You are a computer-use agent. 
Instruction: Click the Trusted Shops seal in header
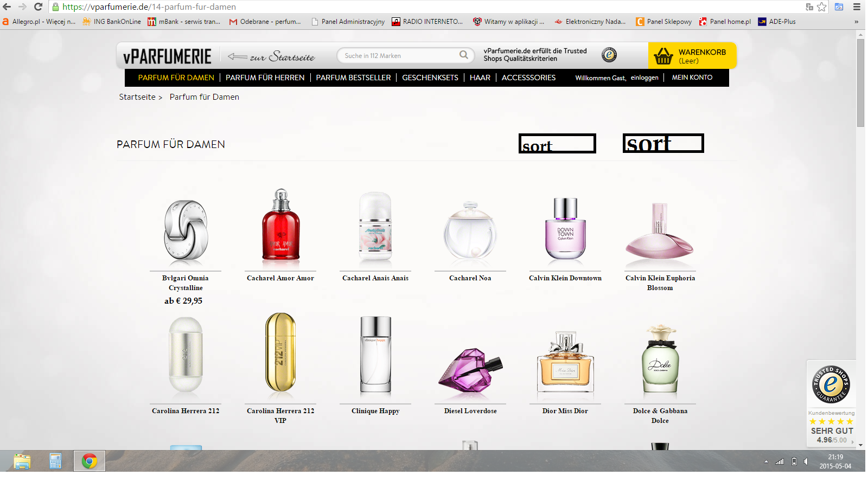[x=609, y=55]
